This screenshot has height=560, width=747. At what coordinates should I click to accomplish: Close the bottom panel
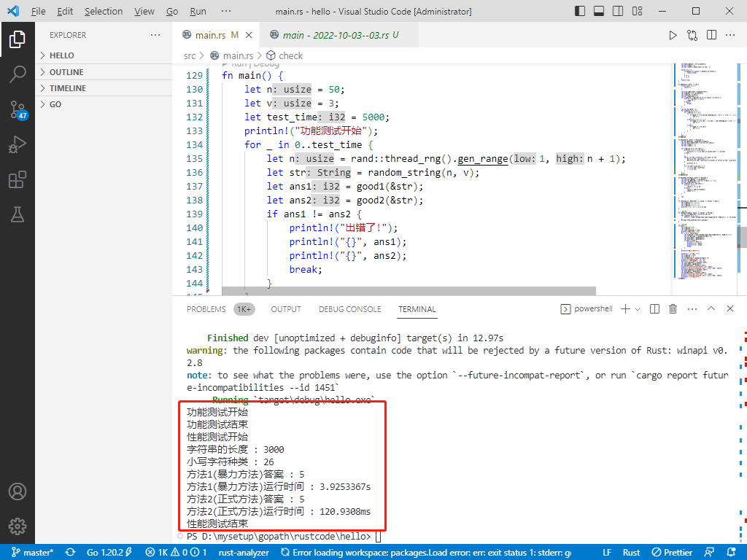(x=729, y=308)
